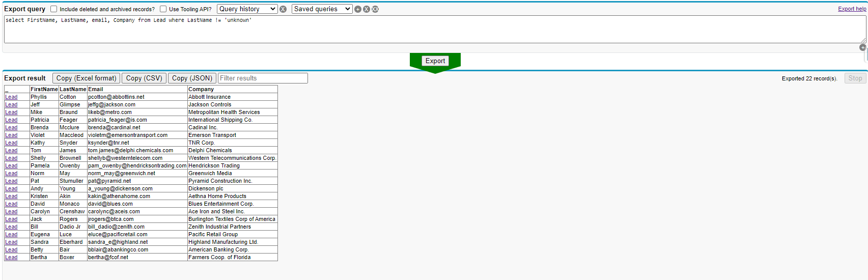
Task: Open the Lead link for Jeff Glimpse
Action: tap(11, 105)
